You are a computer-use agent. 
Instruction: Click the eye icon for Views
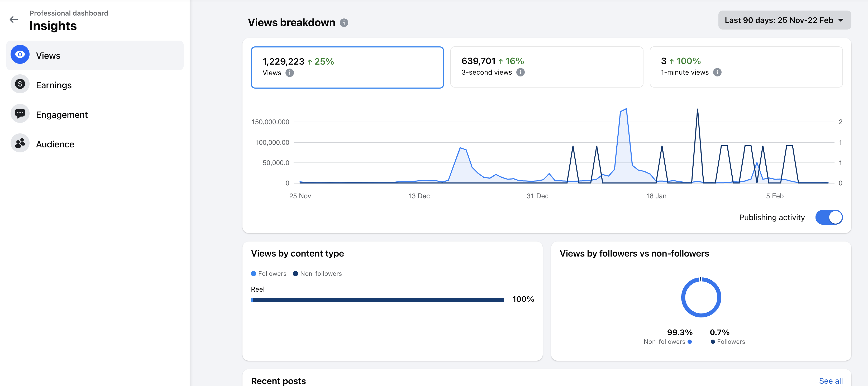point(20,55)
